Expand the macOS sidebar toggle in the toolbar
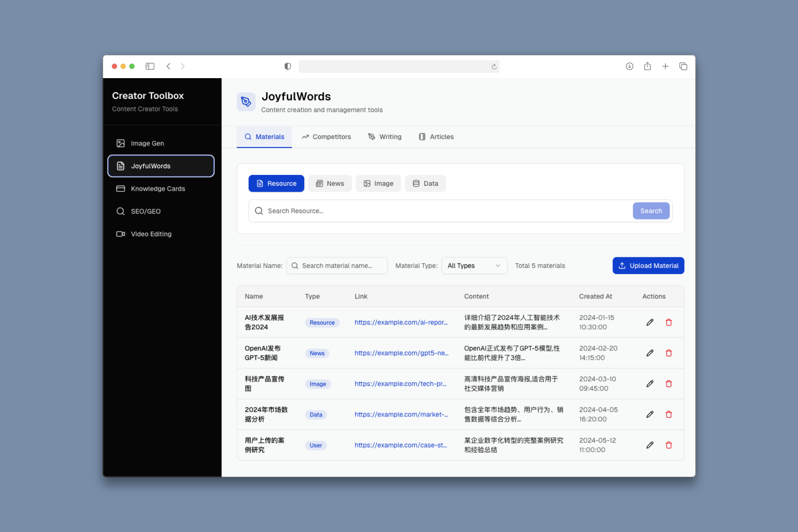This screenshot has height=532, width=798. click(150, 66)
